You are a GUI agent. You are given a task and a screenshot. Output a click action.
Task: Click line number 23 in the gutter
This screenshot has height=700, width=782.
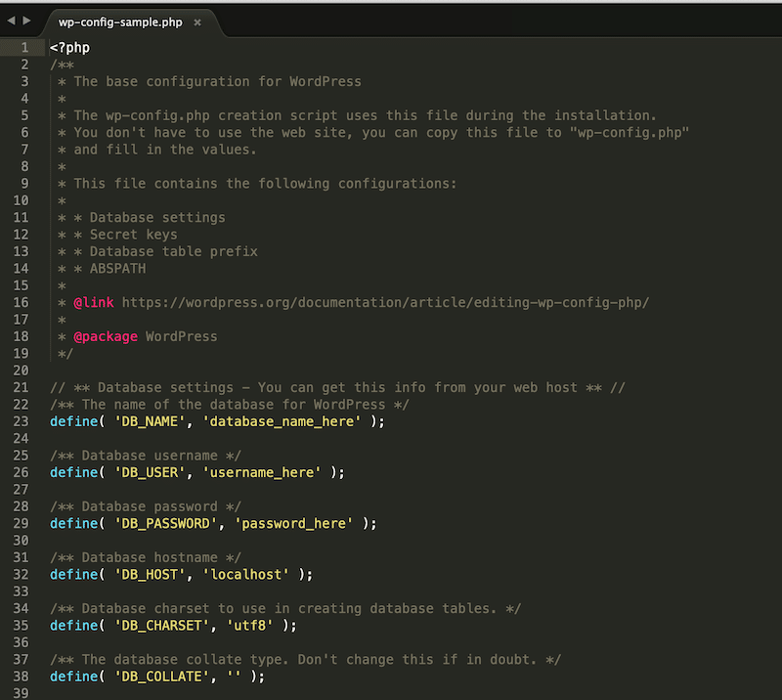[21, 421]
